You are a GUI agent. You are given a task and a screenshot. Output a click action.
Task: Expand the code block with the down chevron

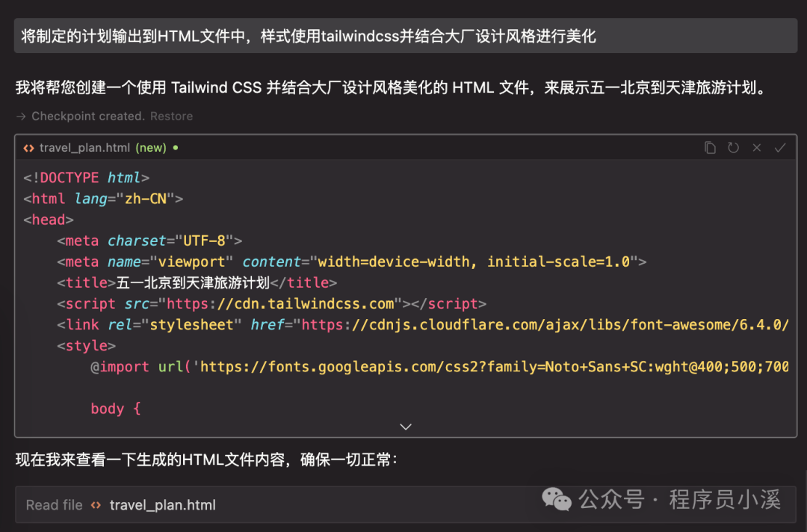(405, 426)
